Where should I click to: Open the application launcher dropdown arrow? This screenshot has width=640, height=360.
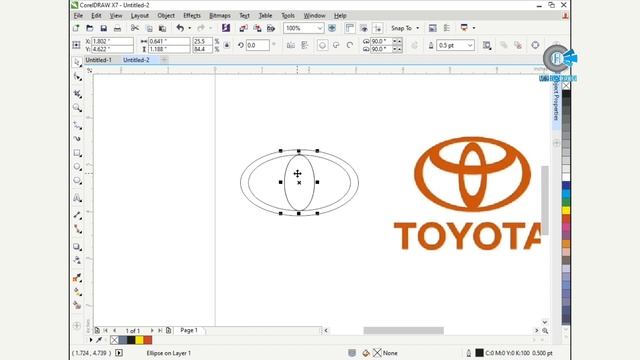tap(474, 28)
